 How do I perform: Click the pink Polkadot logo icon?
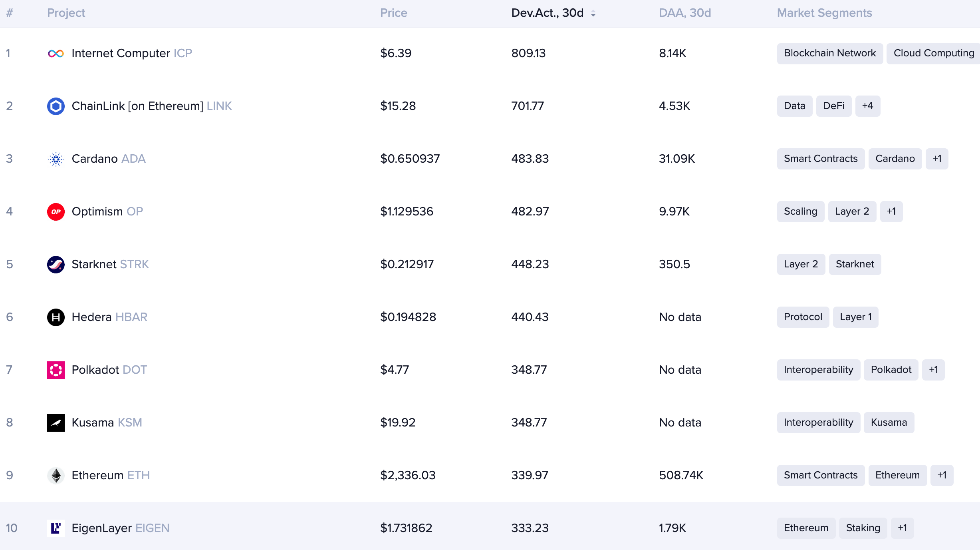pyautogui.click(x=56, y=370)
